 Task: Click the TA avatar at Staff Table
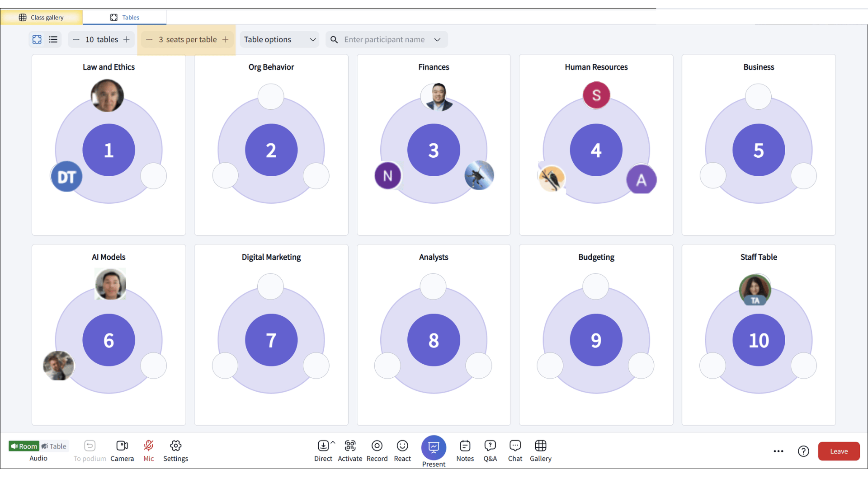755,290
